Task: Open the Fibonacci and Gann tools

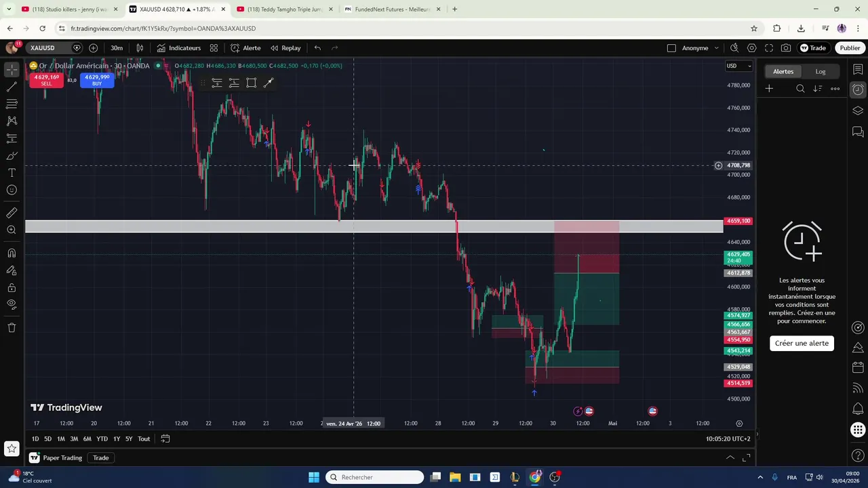Action: [12, 104]
